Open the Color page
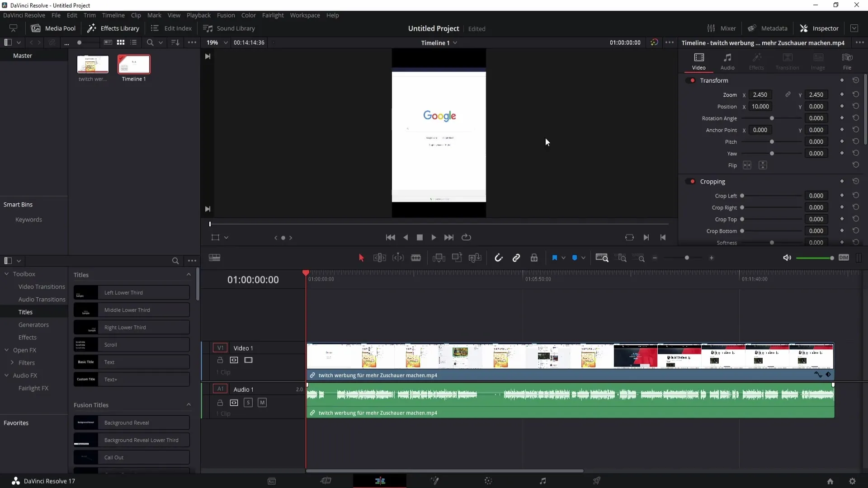The width and height of the screenshot is (868, 488). [x=488, y=481]
